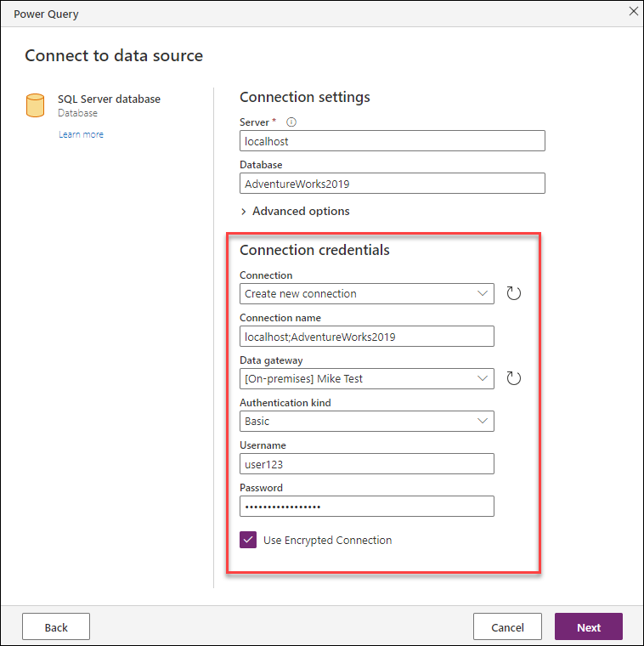The image size is (644, 646).
Task: Go Back to previous step
Action: pyautogui.click(x=56, y=627)
